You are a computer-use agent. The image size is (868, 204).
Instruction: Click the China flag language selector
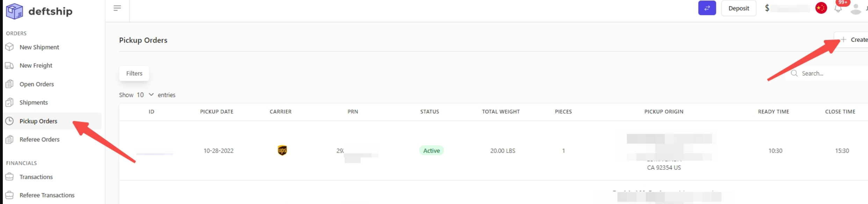(821, 8)
